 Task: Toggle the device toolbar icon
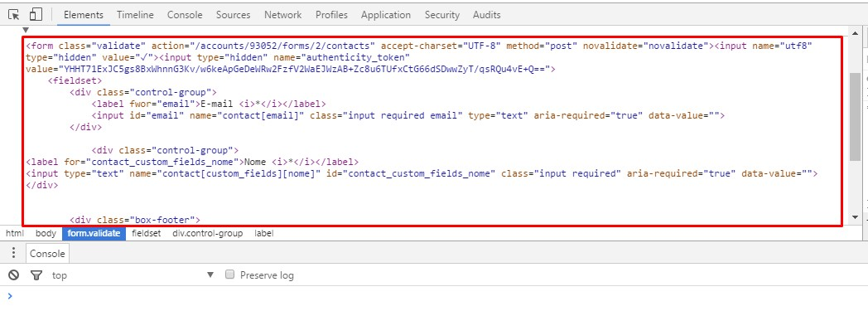[x=36, y=15]
